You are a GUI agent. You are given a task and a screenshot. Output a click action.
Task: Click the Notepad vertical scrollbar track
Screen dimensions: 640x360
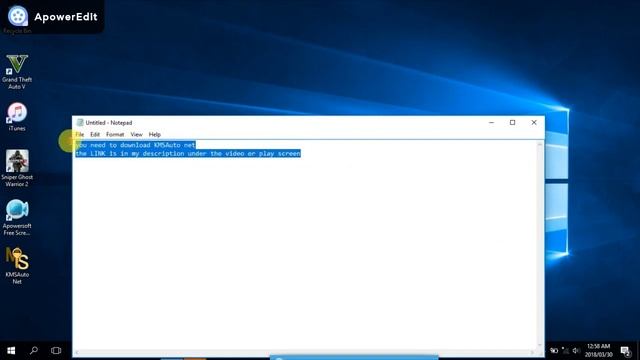pos(540,245)
